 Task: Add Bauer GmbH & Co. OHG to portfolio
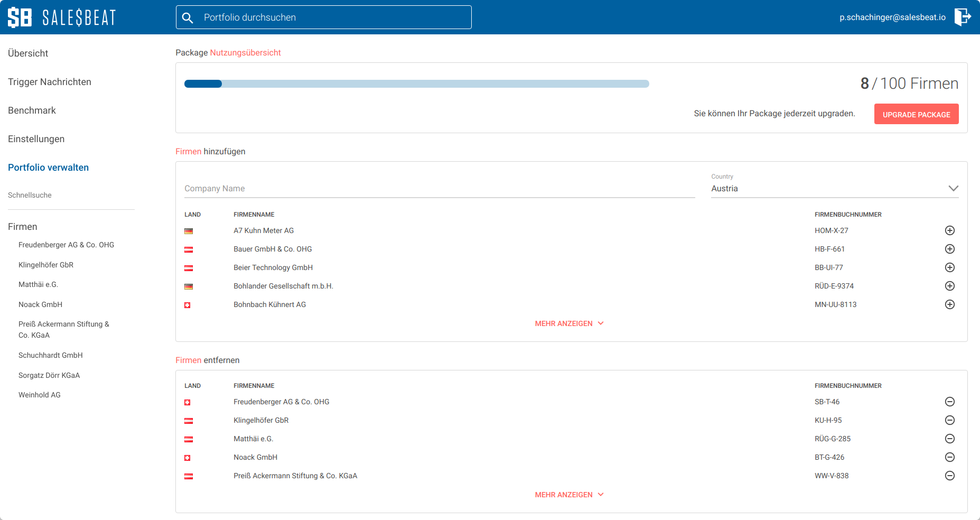click(x=949, y=249)
